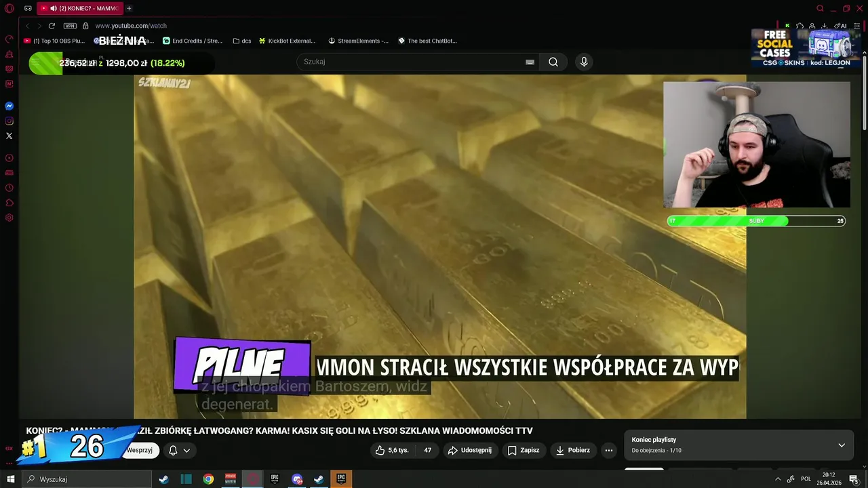Image resolution: width=868 pixels, height=488 pixels.
Task: Open the three-dot more actions menu
Action: pos(609,450)
